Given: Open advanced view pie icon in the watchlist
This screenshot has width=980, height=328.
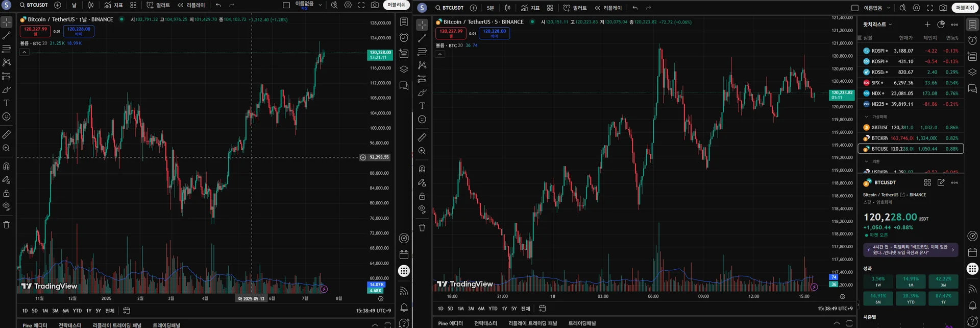Looking at the screenshot, I should coord(941,25).
